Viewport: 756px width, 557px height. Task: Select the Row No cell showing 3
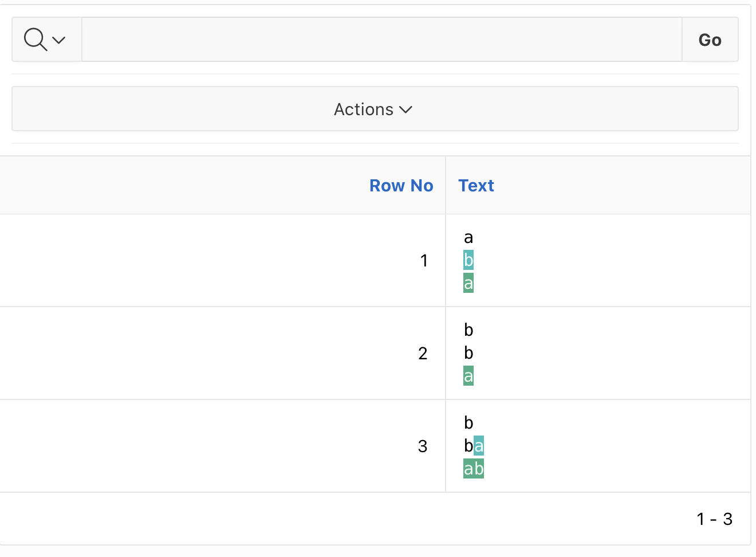(423, 446)
